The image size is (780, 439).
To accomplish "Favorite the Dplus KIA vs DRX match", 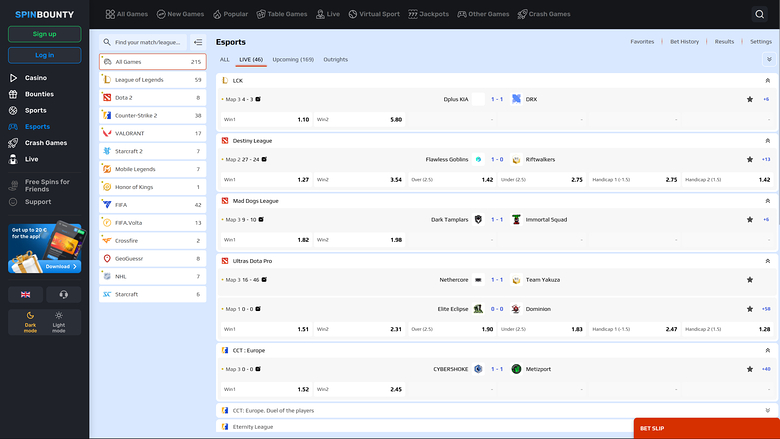I will 750,99.
